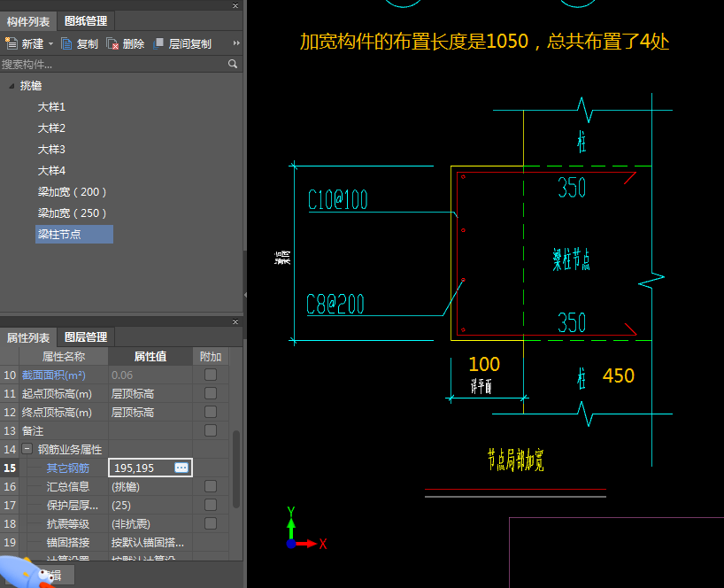Select 大样3 in component list
The height and width of the screenshot is (588, 724).
click(x=51, y=150)
